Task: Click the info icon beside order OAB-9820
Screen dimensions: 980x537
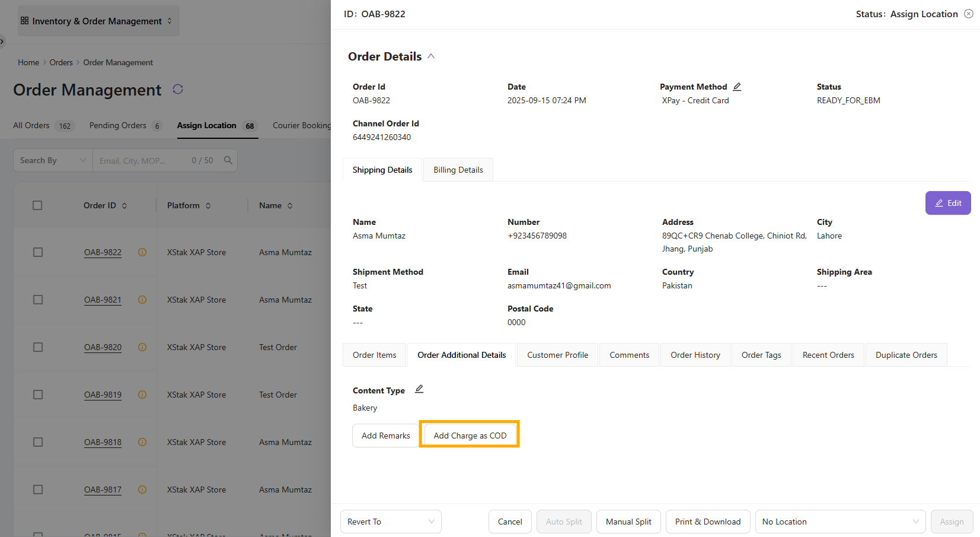Action: coord(142,347)
